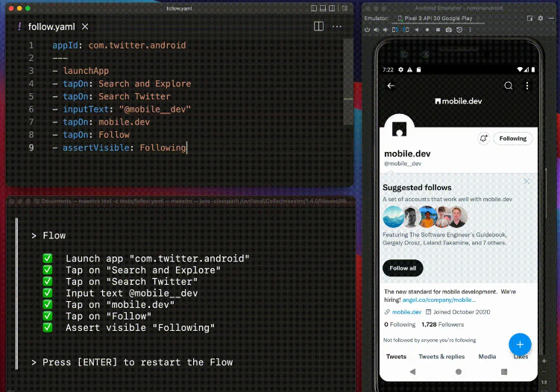Split the editor to the right
The image size is (560, 392).
click(318, 26)
